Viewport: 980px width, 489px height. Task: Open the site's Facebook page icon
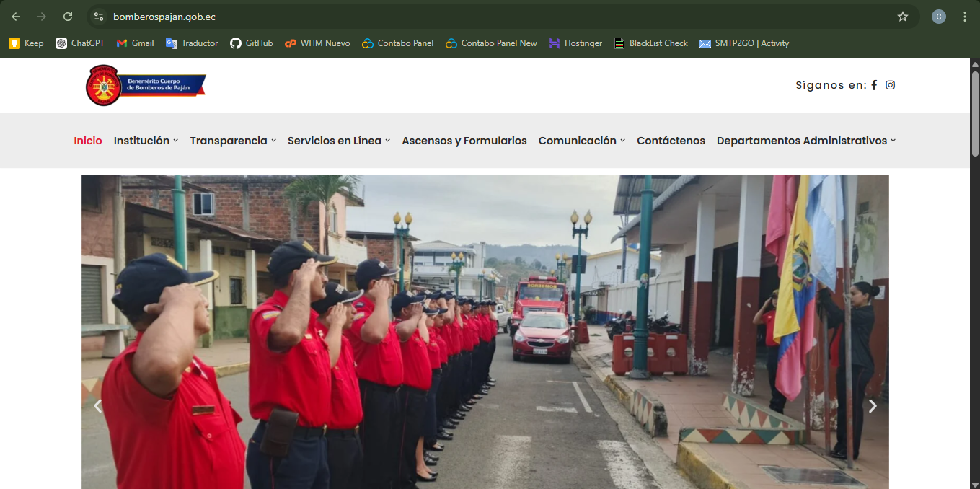tap(874, 85)
